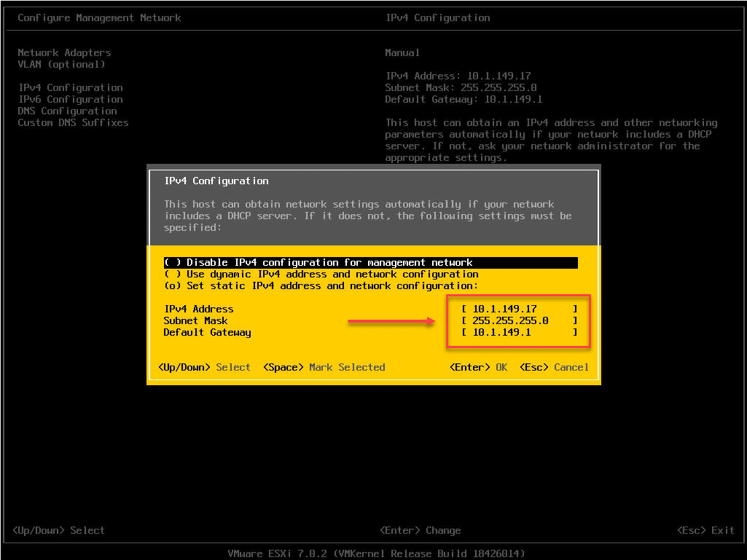This screenshot has width=747, height=560.
Task: Select the IPv4 Configuration sidebar entry
Action: [x=70, y=87]
